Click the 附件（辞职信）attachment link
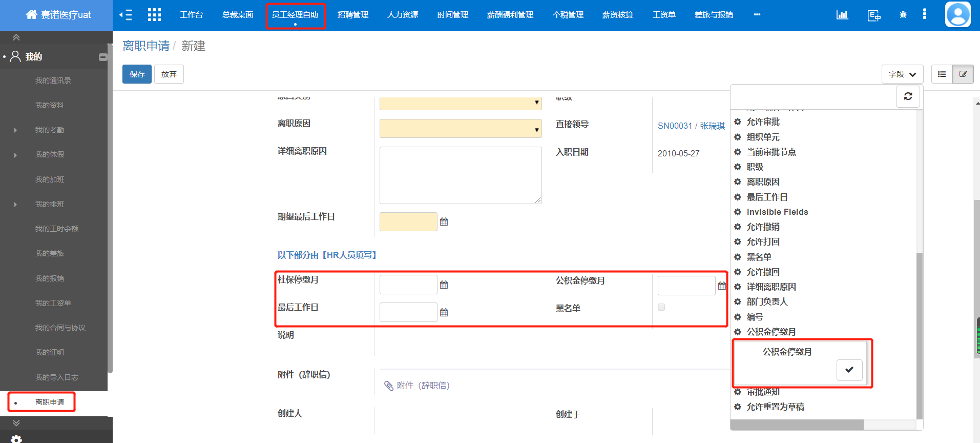980x443 pixels. (x=417, y=386)
